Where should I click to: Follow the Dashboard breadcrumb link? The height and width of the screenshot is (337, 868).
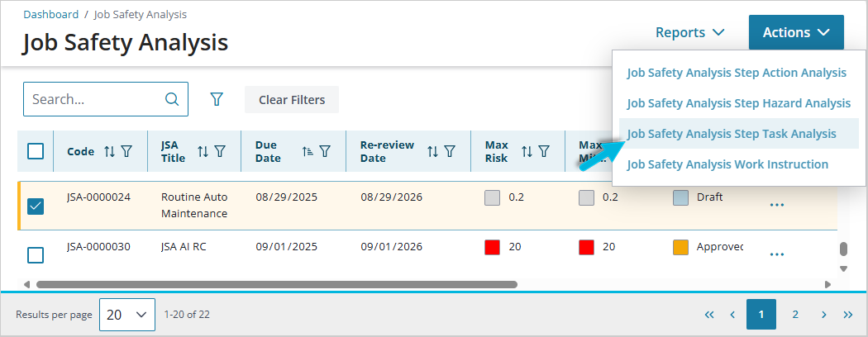tap(50, 14)
